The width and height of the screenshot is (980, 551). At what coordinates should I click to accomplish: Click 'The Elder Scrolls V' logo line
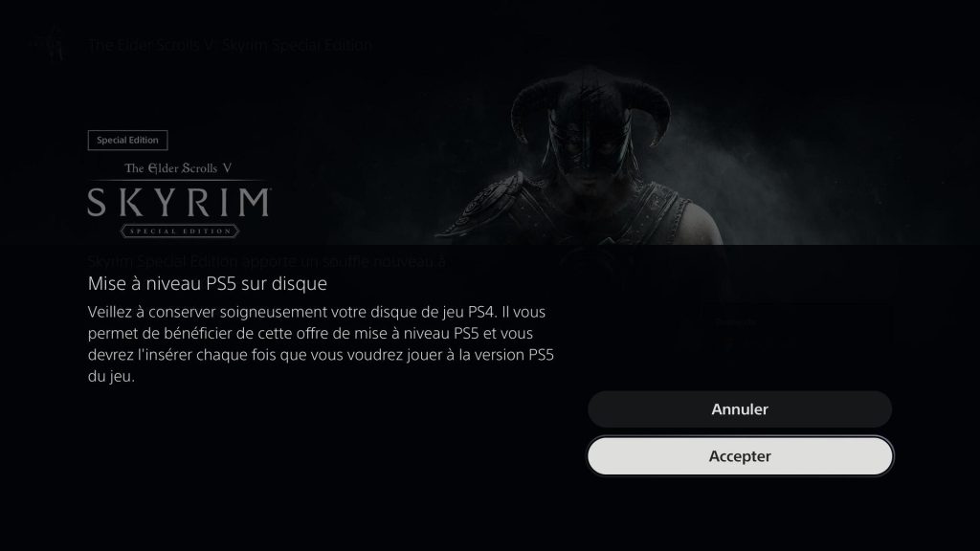click(x=178, y=168)
